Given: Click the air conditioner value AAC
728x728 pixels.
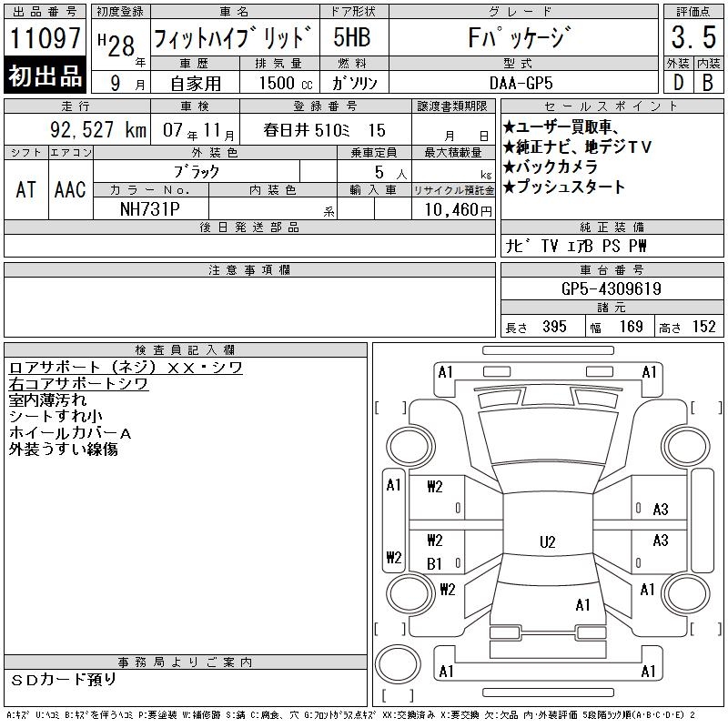Looking at the screenshot, I should pos(70,189).
